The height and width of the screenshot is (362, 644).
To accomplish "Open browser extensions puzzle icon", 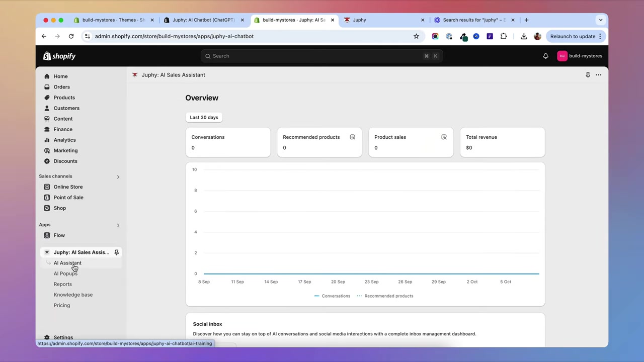I will coord(504,36).
